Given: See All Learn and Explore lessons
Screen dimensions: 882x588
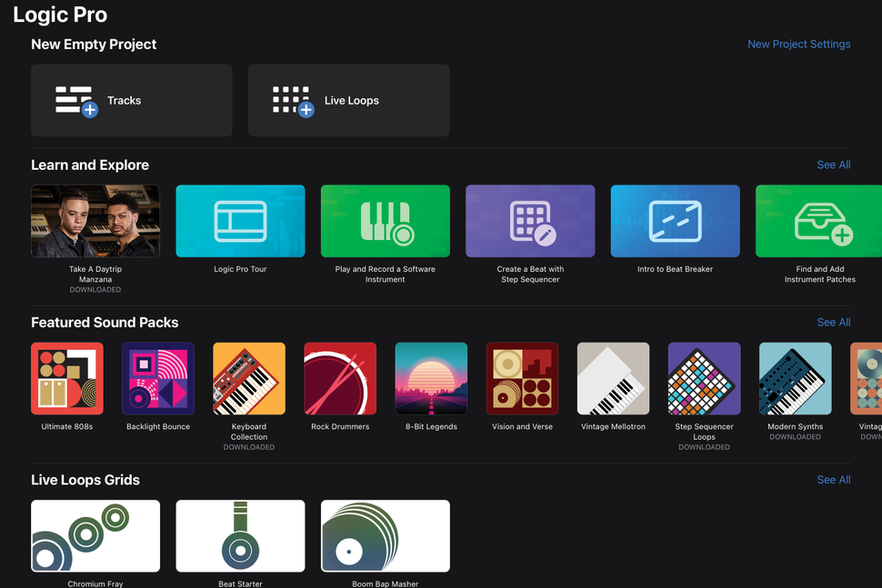Looking at the screenshot, I should point(833,164).
